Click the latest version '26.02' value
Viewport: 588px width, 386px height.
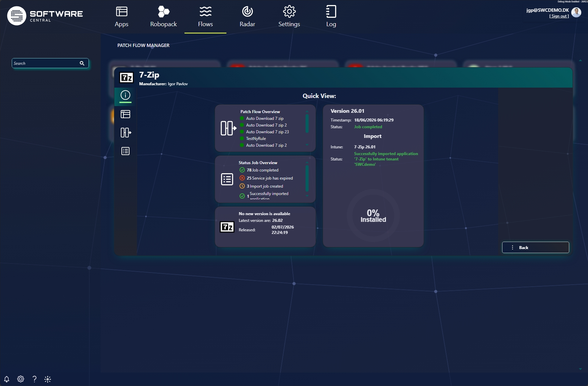click(x=277, y=221)
